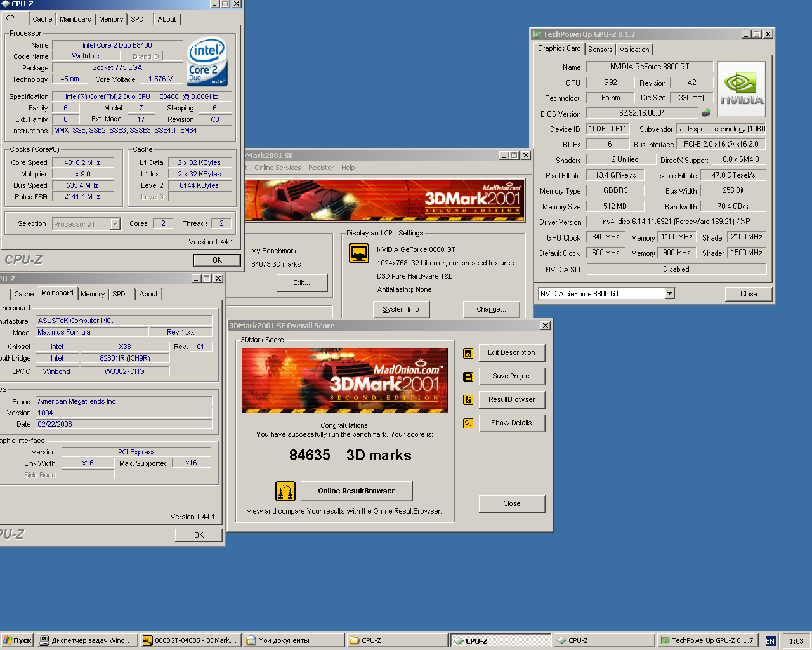The height and width of the screenshot is (650, 812).
Task: Open the 8800GT-84635 3DMark taskbar item
Action: coord(190,640)
